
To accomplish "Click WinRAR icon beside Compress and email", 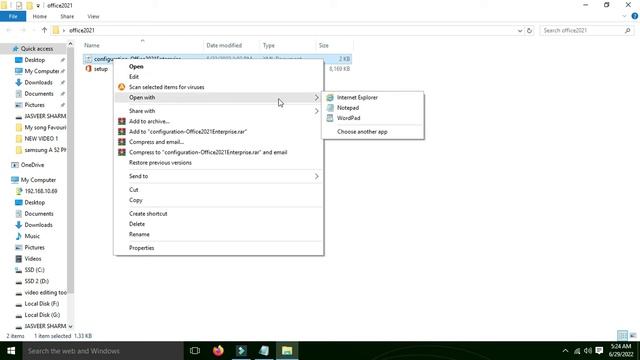I will coord(122,142).
